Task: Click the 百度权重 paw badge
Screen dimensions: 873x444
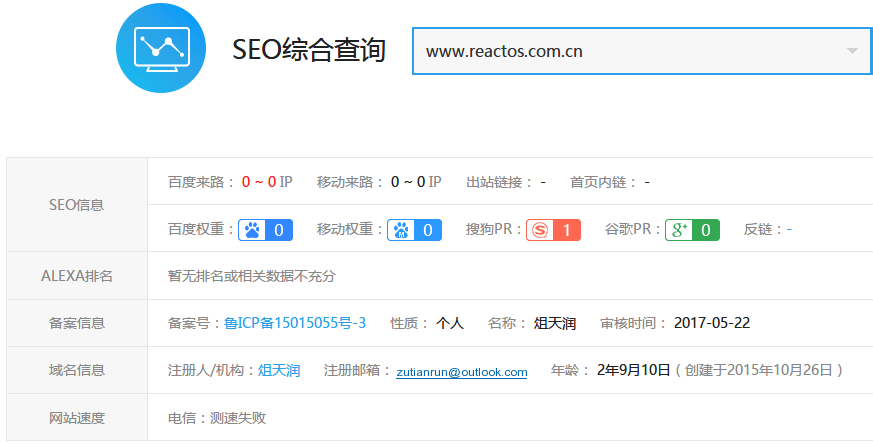Action: point(266,230)
